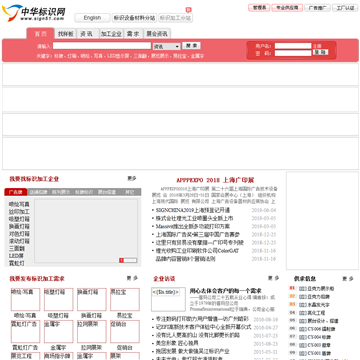The width and height of the screenshot is (360, 360).
Task: Open 更多 beside 我要发布标识加工需求
Action: [132, 278]
